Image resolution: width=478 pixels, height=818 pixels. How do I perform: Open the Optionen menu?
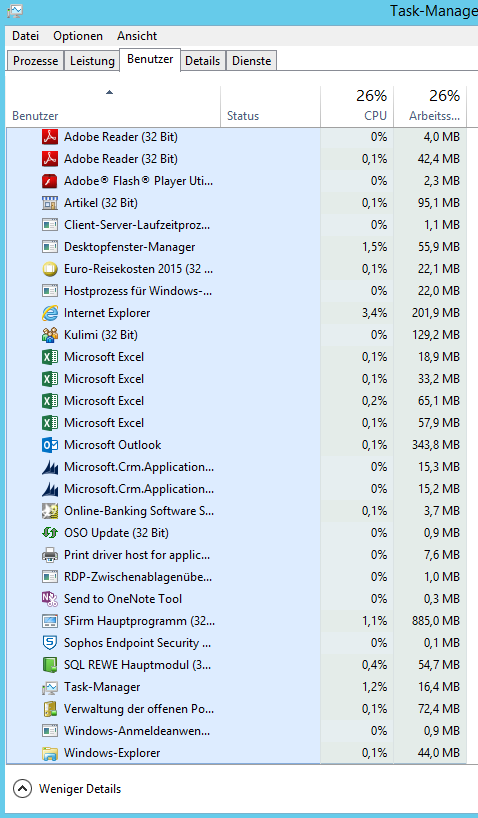78,36
